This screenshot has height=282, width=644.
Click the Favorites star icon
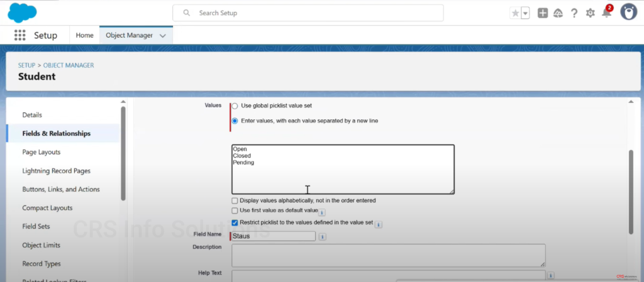515,13
